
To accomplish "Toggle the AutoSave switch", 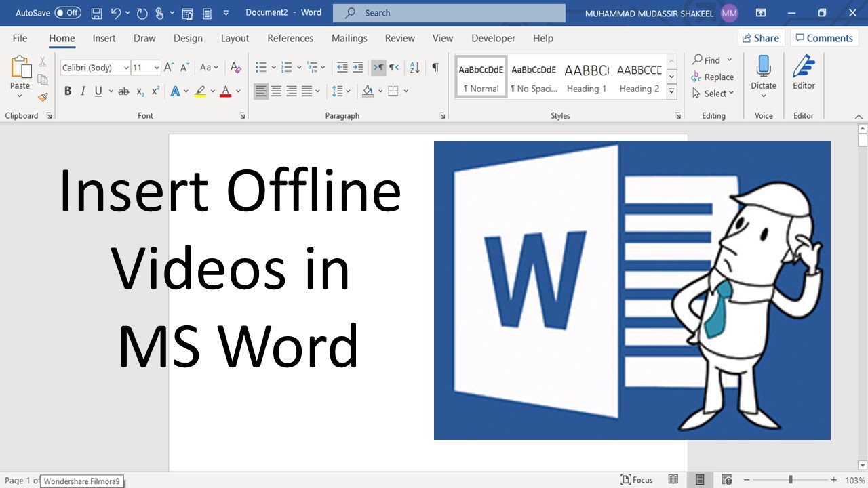I will (x=68, y=13).
